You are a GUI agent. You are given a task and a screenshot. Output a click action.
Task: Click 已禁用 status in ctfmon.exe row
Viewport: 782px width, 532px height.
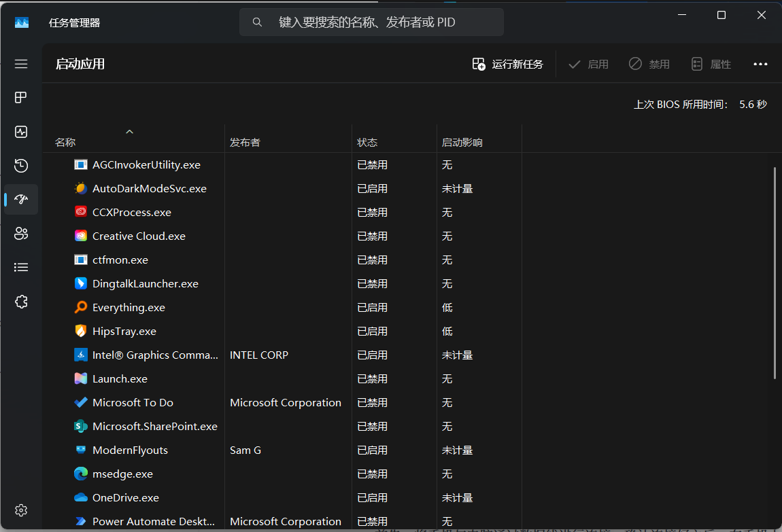pos(372,260)
